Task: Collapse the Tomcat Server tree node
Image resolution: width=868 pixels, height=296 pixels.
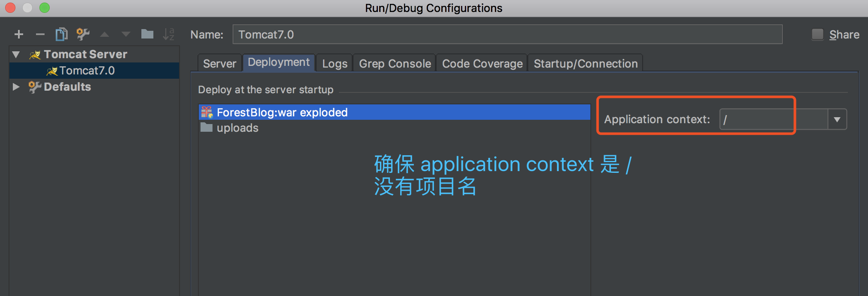Action: (x=16, y=54)
